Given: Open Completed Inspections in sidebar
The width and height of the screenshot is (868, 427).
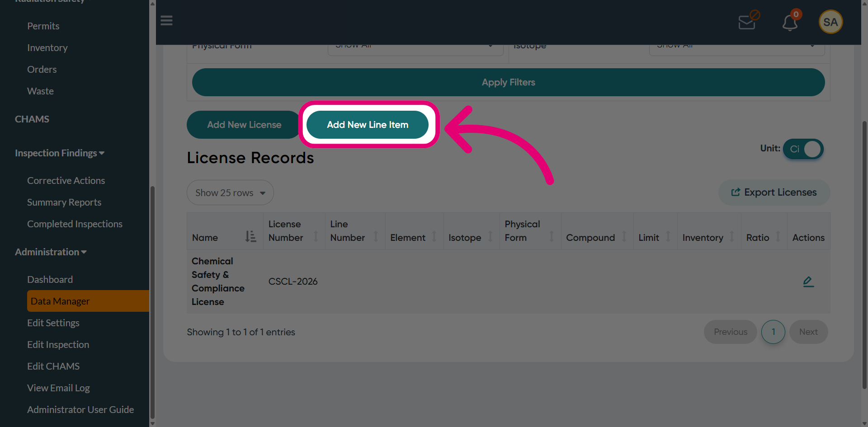Looking at the screenshot, I should point(75,224).
